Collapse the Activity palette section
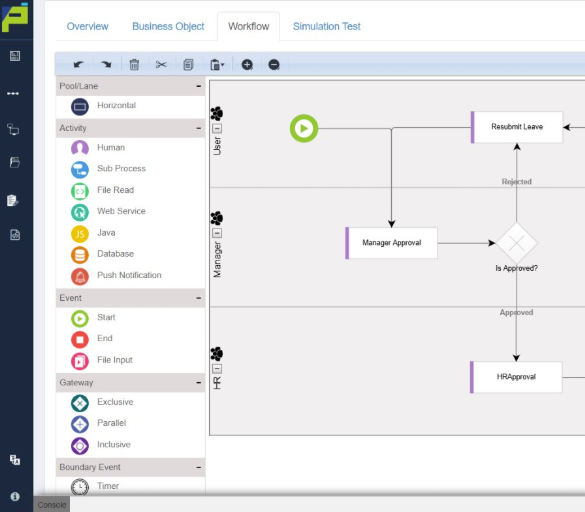This screenshot has width=585, height=512. click(x=198, y=128)
